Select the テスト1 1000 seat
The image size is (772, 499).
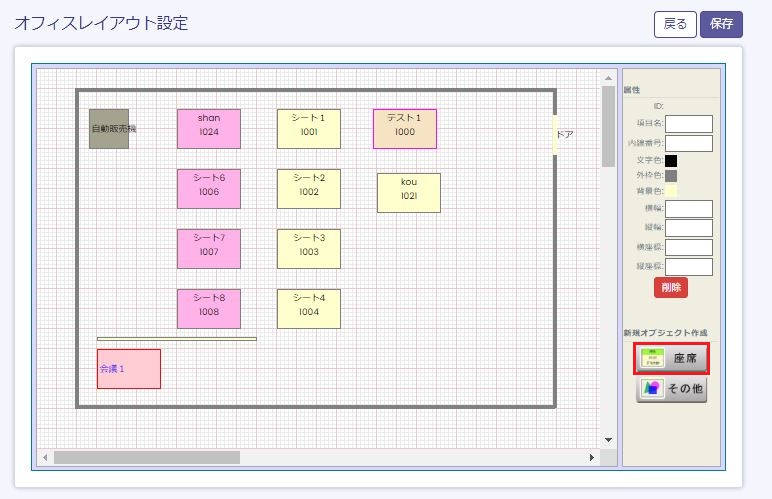pyautogui.click(x=405, y=129)
